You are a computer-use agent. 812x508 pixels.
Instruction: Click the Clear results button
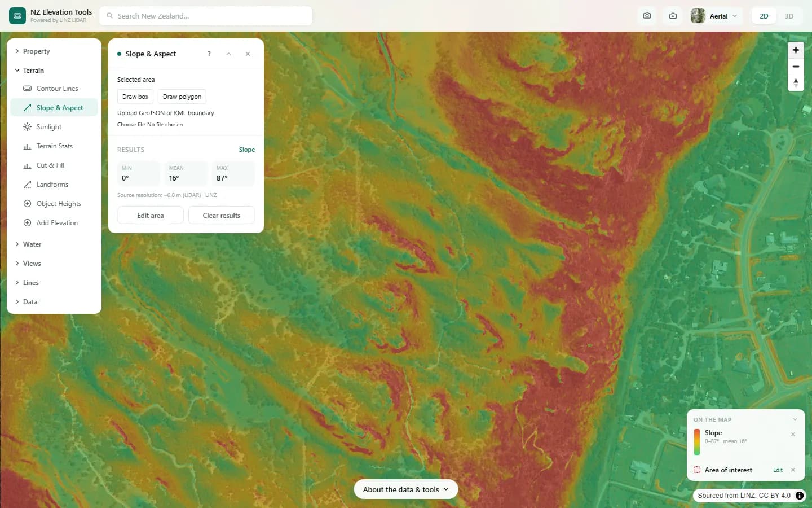(x=222, y=216)
